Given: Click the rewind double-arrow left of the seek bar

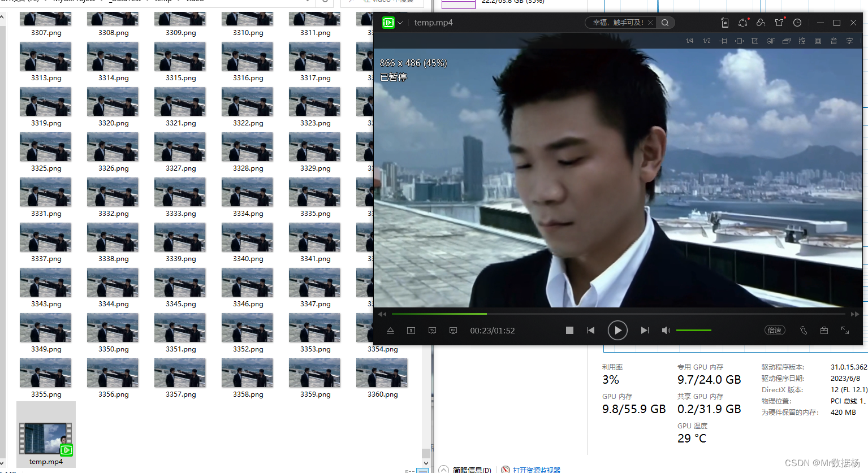Looking at the screenshot, I should pos(382,314).
